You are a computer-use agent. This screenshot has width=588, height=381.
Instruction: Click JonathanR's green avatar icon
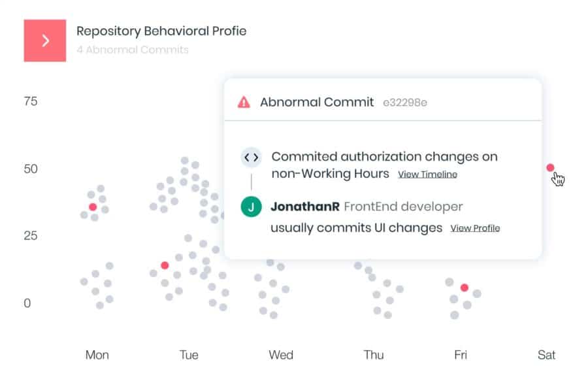[251, 207]
